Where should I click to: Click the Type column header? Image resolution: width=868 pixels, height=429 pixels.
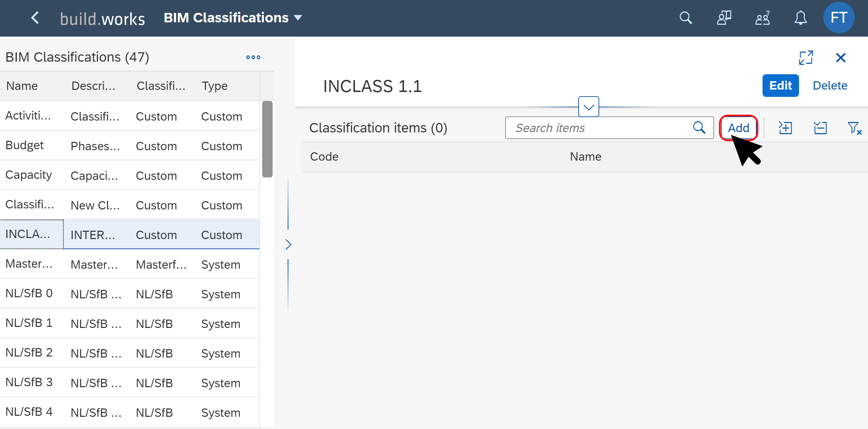[214, 86]
